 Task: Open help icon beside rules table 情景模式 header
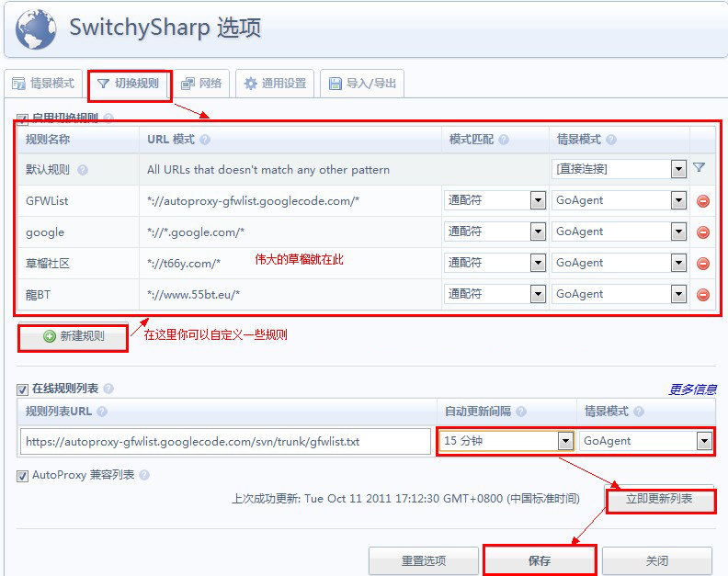pyautogui.click(x=611, y=140)
